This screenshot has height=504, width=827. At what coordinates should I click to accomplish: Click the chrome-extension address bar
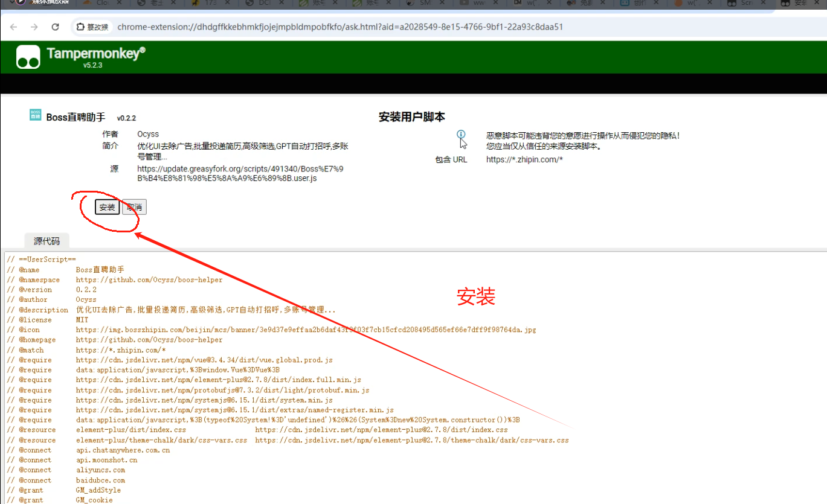pos(339,27)
